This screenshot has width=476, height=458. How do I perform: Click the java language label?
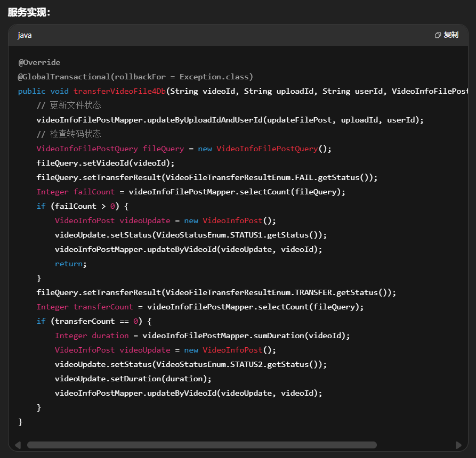[x=25, y=35]
